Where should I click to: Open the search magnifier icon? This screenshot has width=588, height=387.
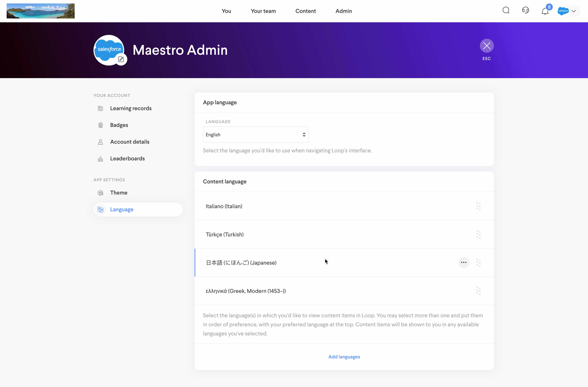[x=506, y=11]
